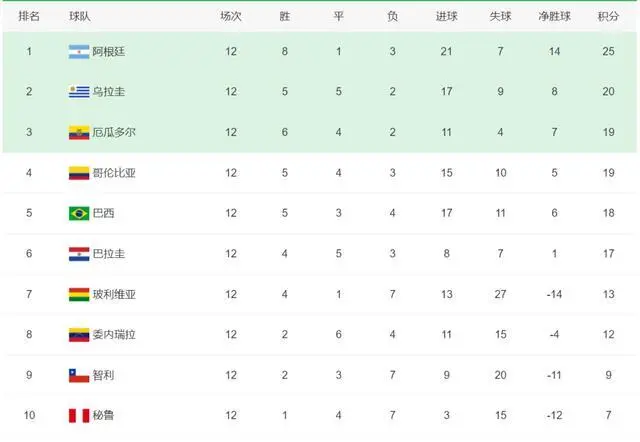Select the 进球 column header
The height and width of the screenshot is (442, 640).
point(447,16)
